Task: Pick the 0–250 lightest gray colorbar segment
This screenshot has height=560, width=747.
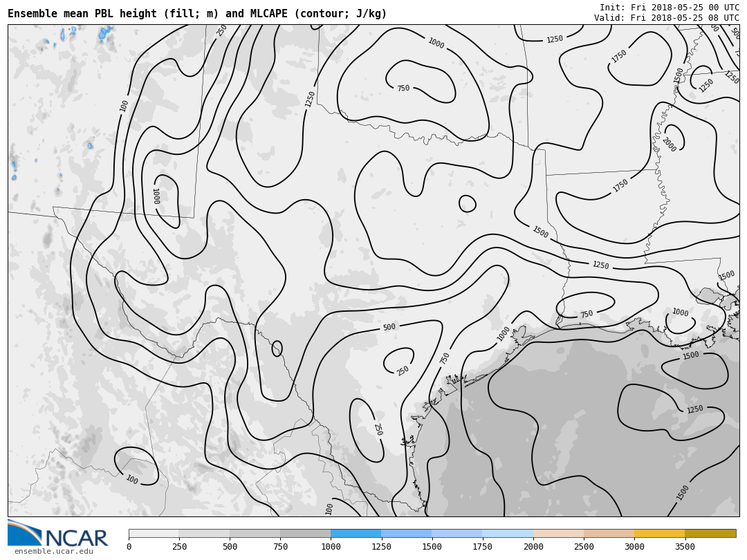Action: coord(154,533)
